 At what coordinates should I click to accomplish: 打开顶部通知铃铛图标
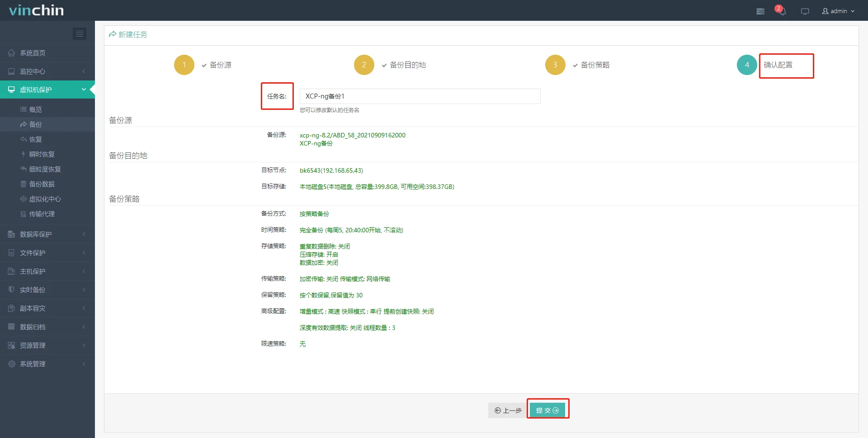[782, 11]
